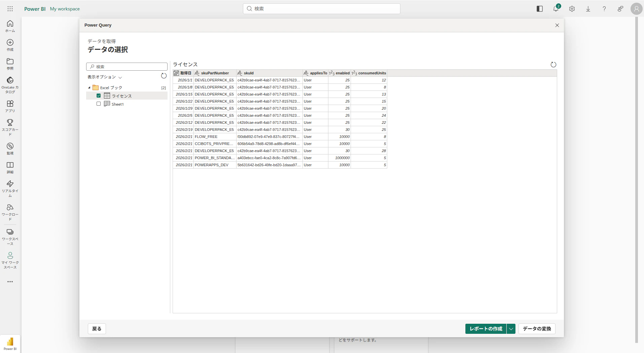Click the 2026/2/19 date cell

click(183, 130)
